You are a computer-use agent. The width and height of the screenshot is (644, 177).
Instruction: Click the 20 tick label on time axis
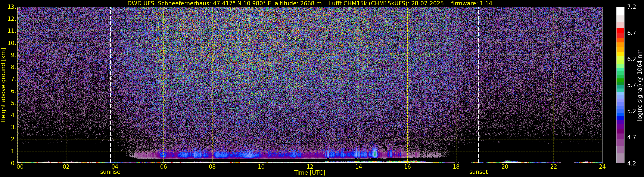[505, 167]
